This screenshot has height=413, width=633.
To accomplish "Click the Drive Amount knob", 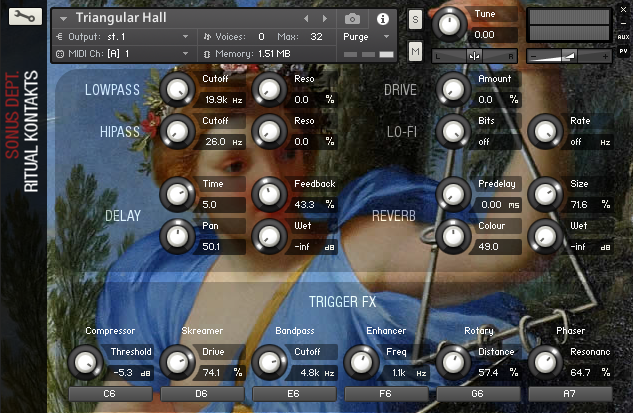I will 453,90.
